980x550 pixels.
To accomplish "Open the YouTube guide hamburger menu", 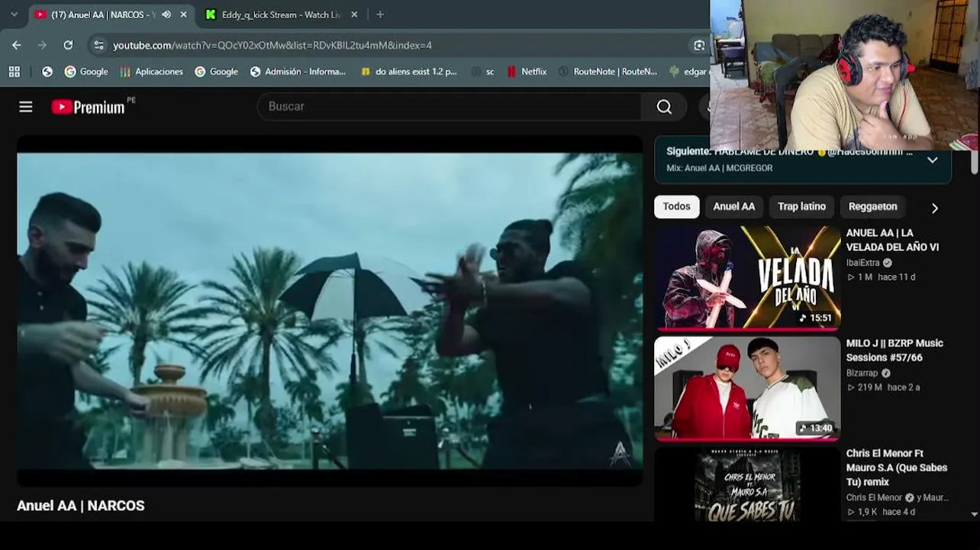I will (x=26, y=107).
